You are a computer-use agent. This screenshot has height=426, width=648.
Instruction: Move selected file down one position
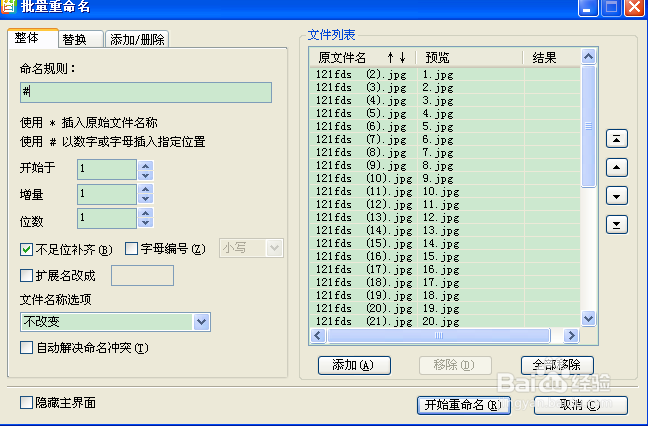(617, 196)
